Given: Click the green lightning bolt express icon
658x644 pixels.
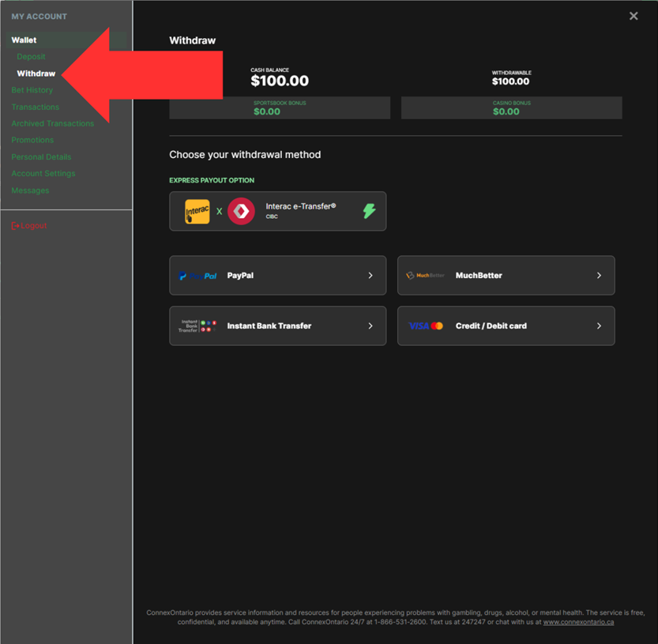Looking at the screenshot, I should pos(369,211).
